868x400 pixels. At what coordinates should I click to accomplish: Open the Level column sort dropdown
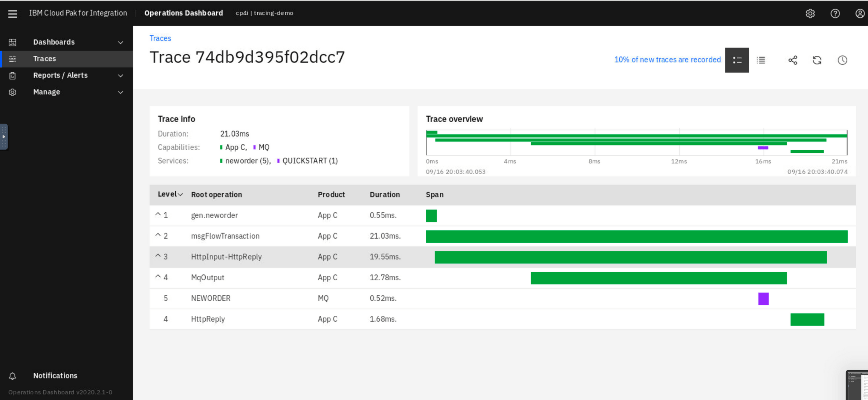tap(180, 195)
